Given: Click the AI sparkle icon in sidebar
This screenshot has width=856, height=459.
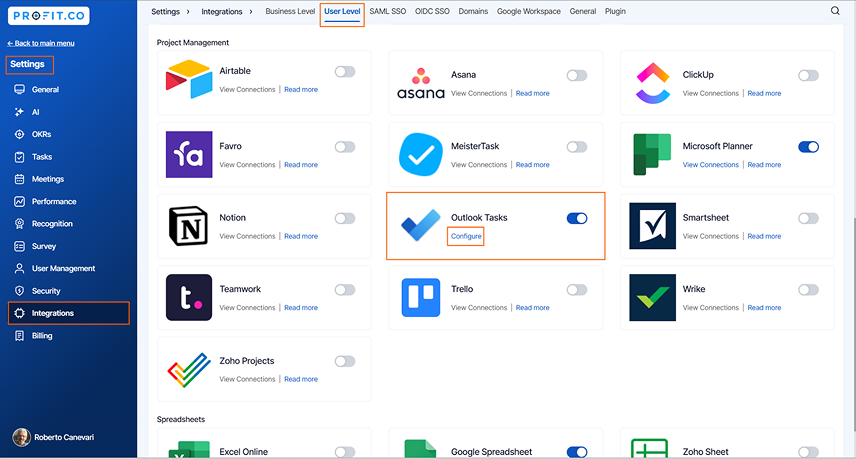Looking at the screenshot, I should click(20, 112).
